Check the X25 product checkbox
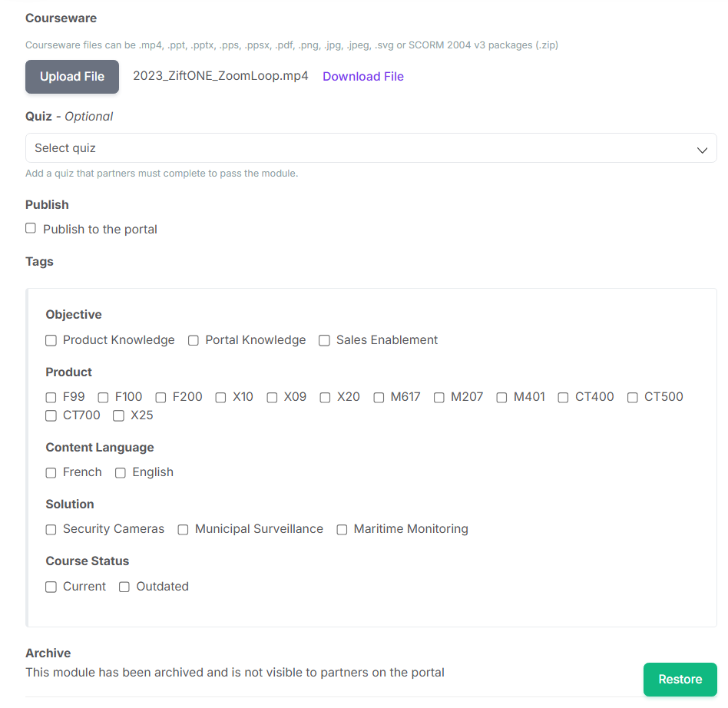The image size is (728, 708). click(x=118, y=416)
